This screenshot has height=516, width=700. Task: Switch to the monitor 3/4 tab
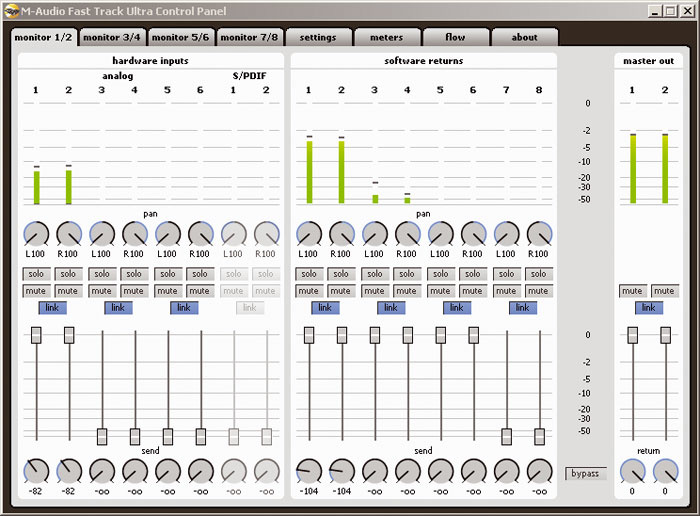112,37
